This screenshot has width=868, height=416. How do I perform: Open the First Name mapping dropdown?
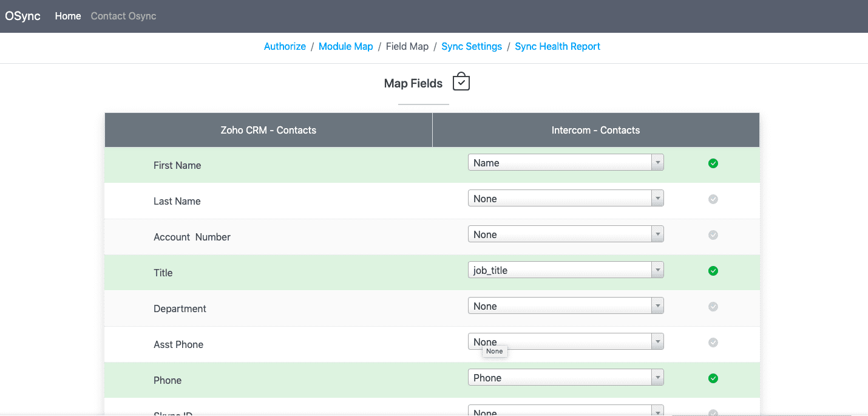pyautogui.click(x=566, y=163)
